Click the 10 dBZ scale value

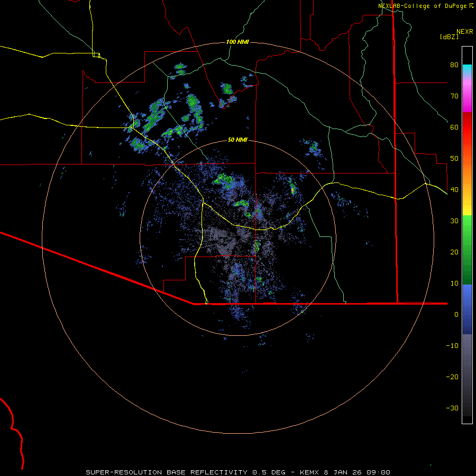click(454, 283)
